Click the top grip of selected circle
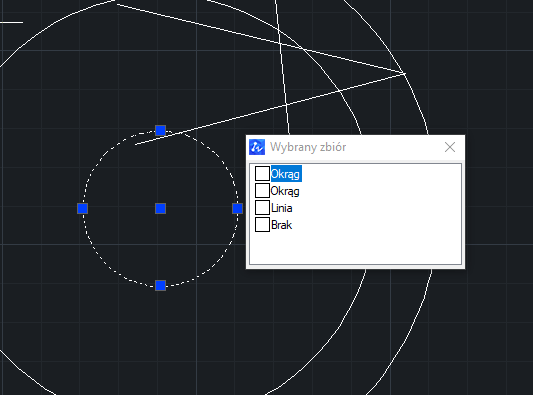533x395 pixels. (x=160, y=131)
